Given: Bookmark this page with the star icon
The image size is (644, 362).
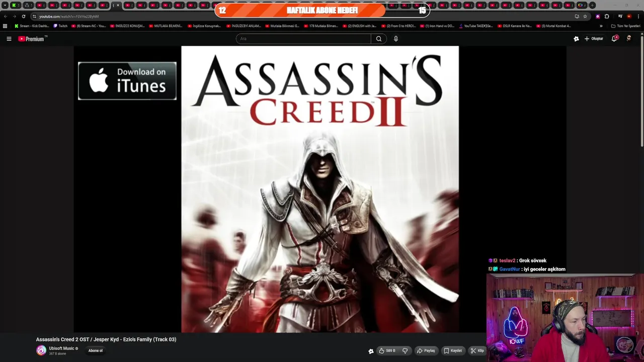Looking at the screenshot, I should (x=585, y=16).
